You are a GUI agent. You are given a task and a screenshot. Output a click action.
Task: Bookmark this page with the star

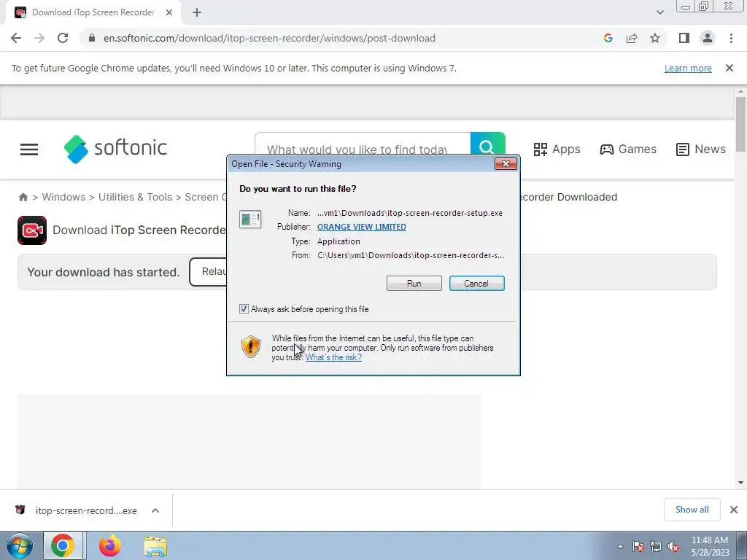pyautogui.click(x=655, y=38)
